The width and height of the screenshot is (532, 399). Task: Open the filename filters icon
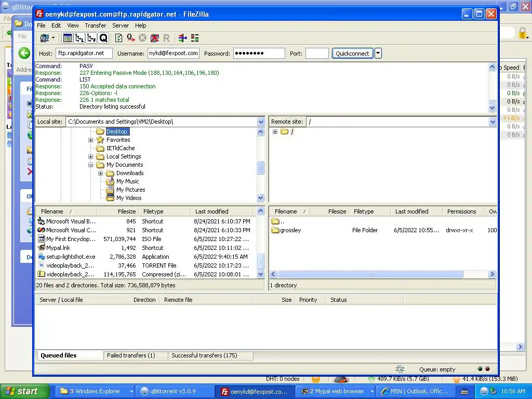coord(182,38)
